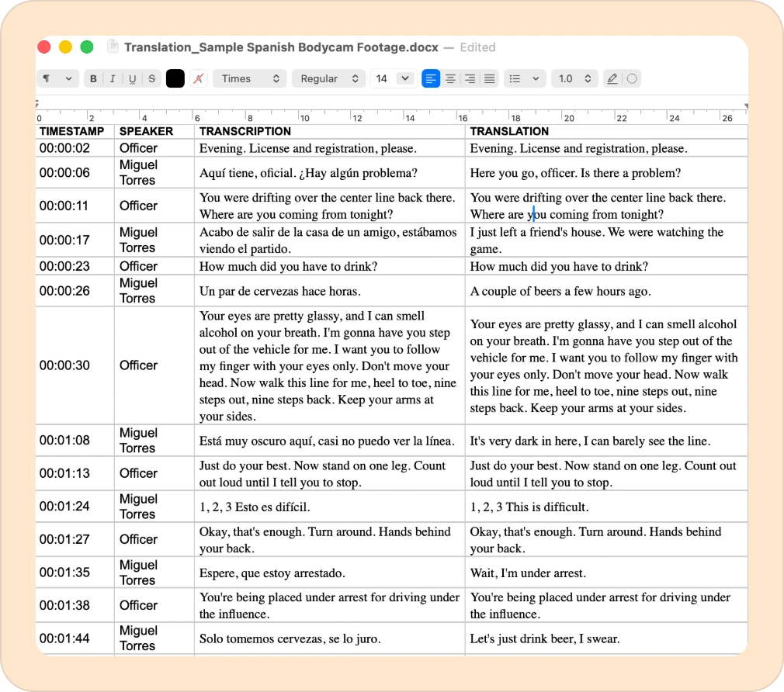Open the line spacing 1.0 dropdown
This screenshot has width=784, height=692.
[574, 78]
